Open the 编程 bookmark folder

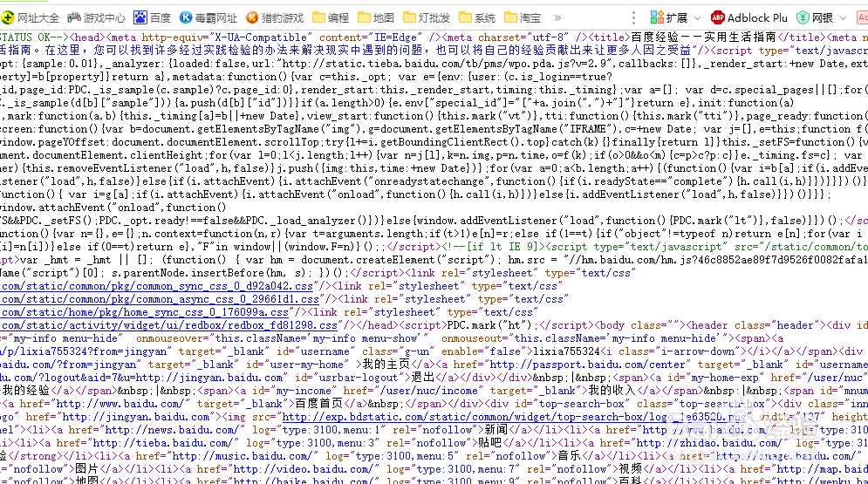click(331, 17)
